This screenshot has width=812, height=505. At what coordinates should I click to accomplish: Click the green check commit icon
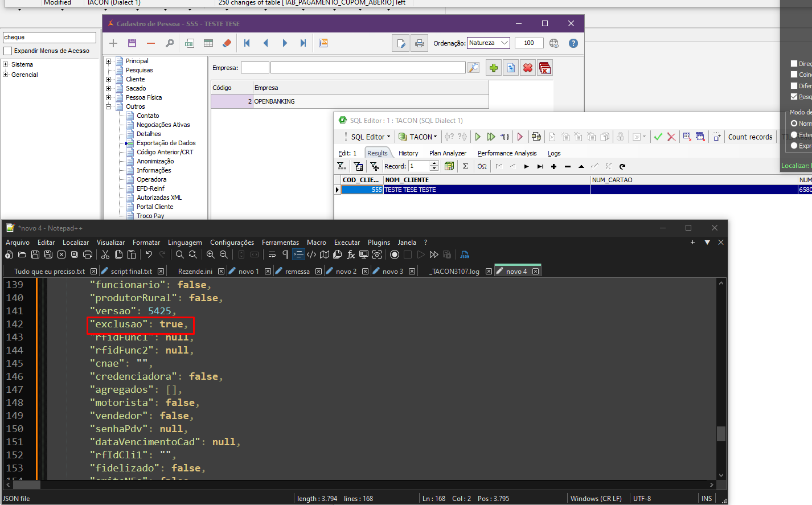click(658, 137)
